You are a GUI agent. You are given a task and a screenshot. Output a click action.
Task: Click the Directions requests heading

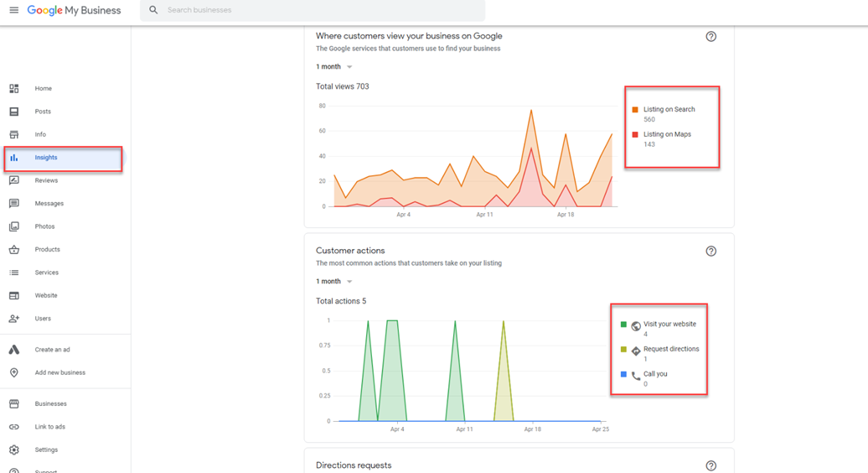354,465
